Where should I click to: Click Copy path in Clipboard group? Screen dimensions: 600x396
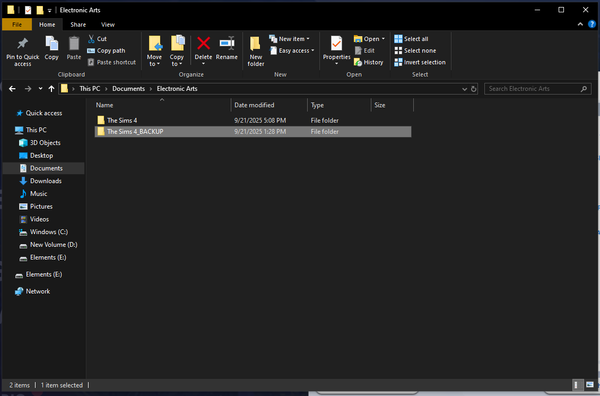pos(106,51)
